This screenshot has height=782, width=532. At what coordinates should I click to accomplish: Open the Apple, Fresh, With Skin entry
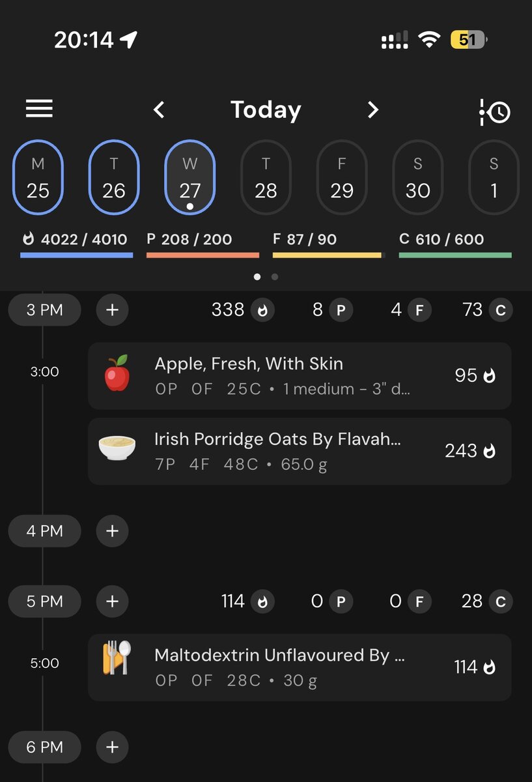coord(300,375)
